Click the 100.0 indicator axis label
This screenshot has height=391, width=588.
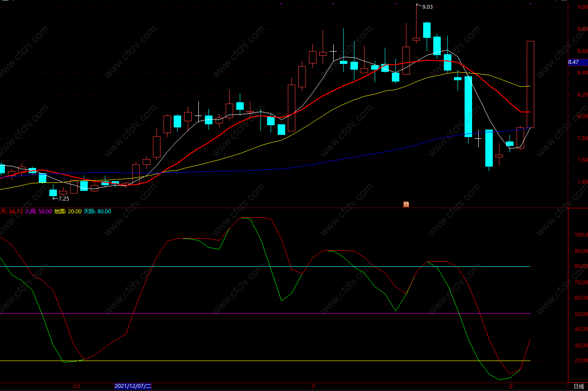(x=582, y=235)
